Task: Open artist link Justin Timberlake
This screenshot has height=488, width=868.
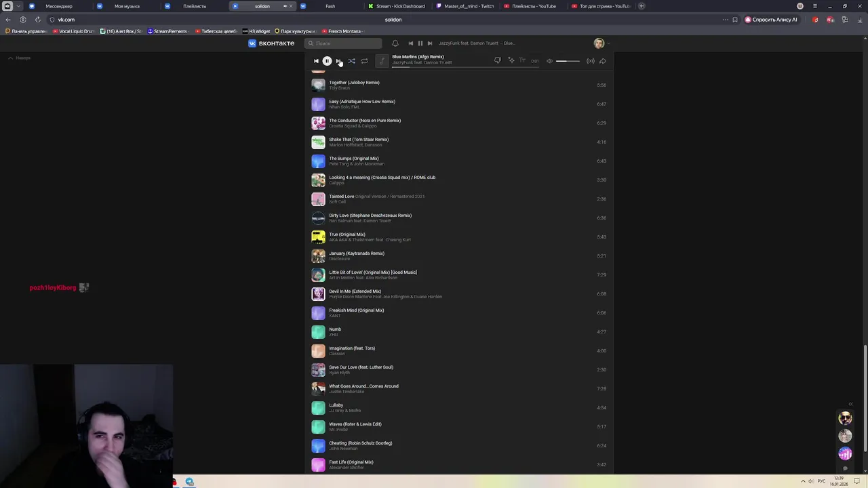Action: pyautogui.click(x=347, y=392)
